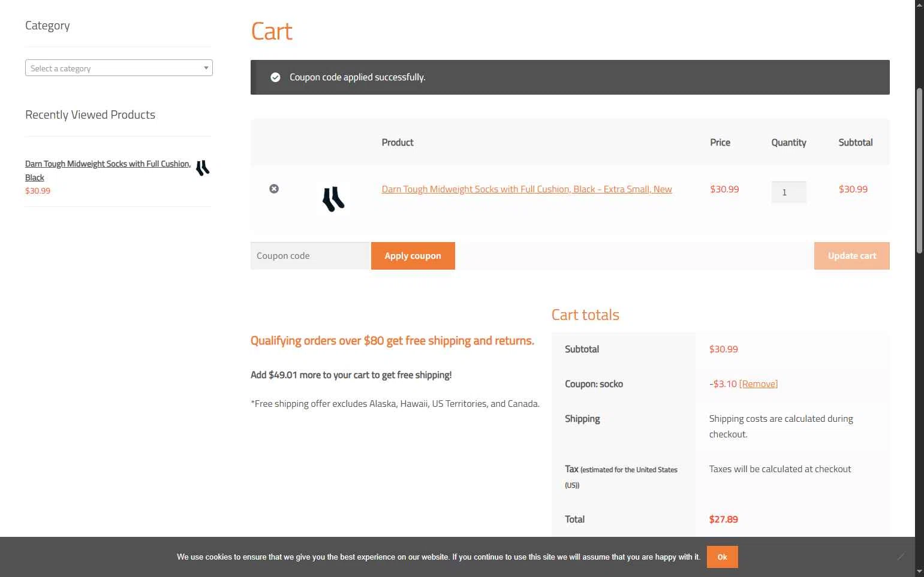
Task: Accept cookies with the Ok button
Action: 722,557
